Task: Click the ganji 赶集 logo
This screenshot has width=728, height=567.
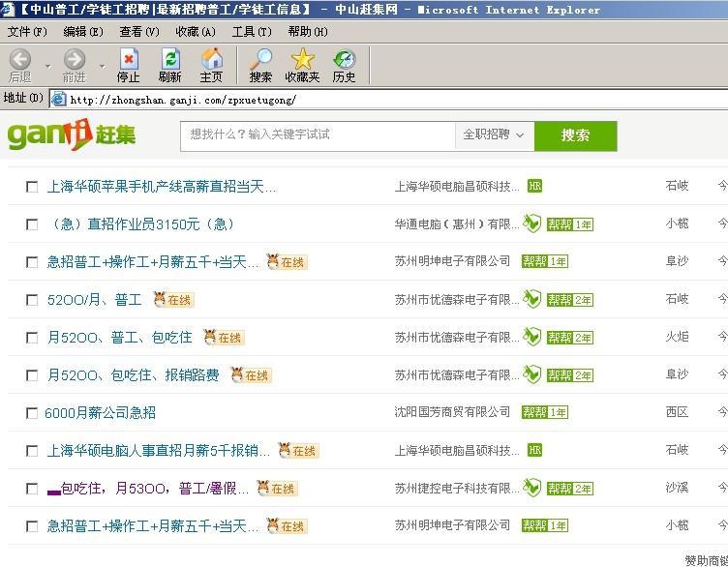Action: click(x=72, y=134)
